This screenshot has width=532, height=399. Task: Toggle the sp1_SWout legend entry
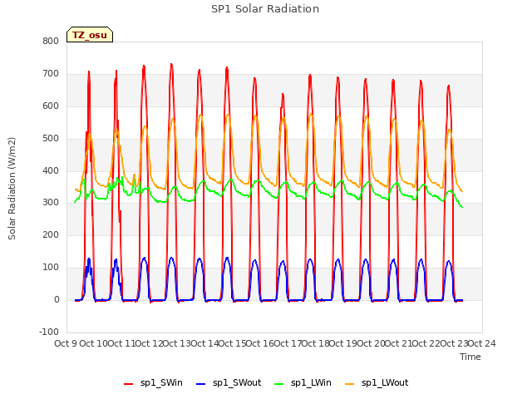[x=229, y=383]
